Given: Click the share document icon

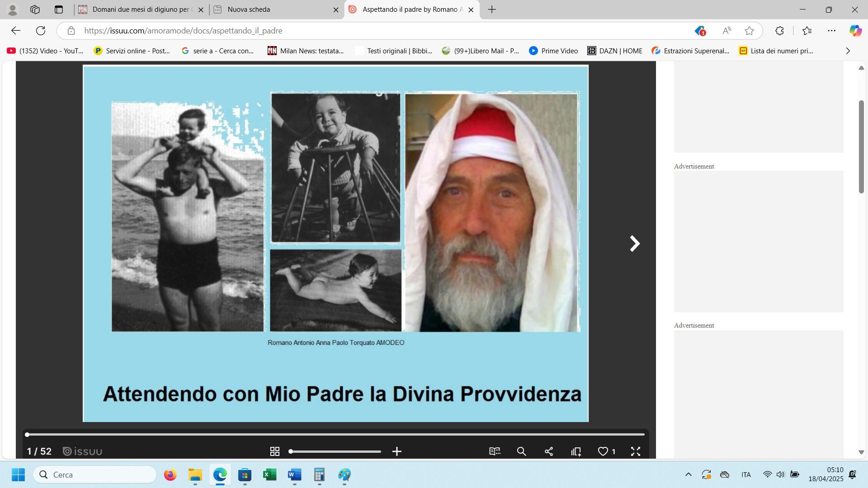Looking at the screenshot, I should coord(549,451).
